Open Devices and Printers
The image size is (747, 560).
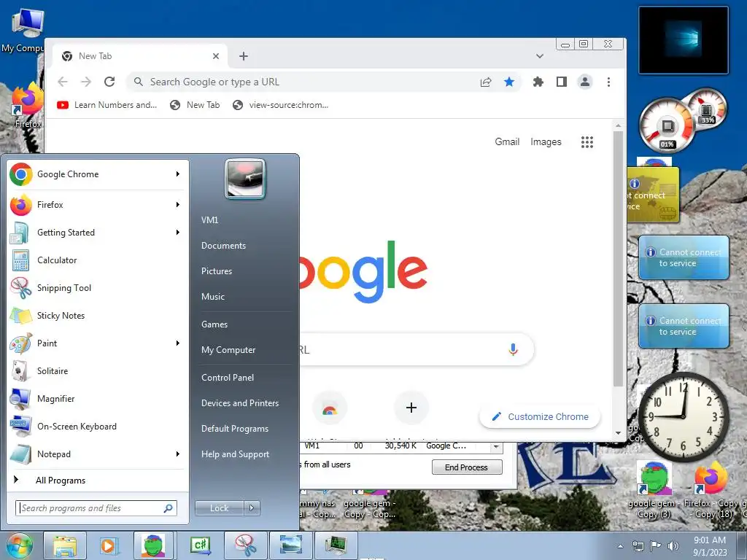pos(240,403)
